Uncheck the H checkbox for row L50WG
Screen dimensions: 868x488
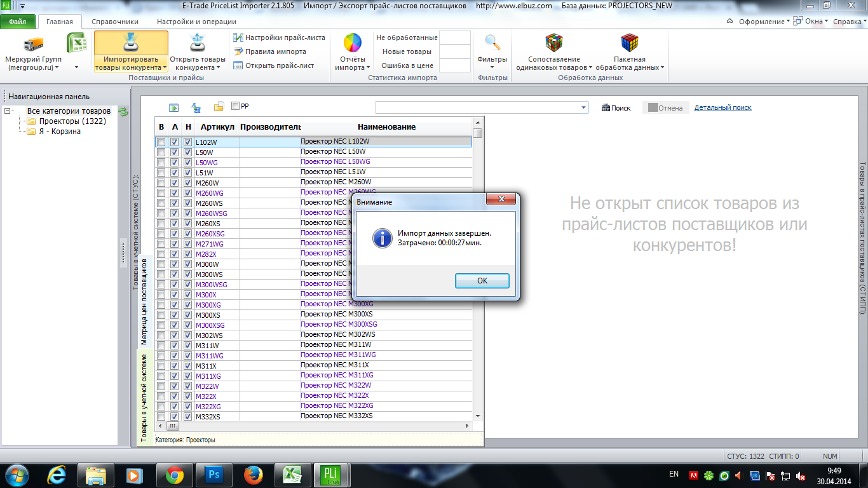[187, 163]
